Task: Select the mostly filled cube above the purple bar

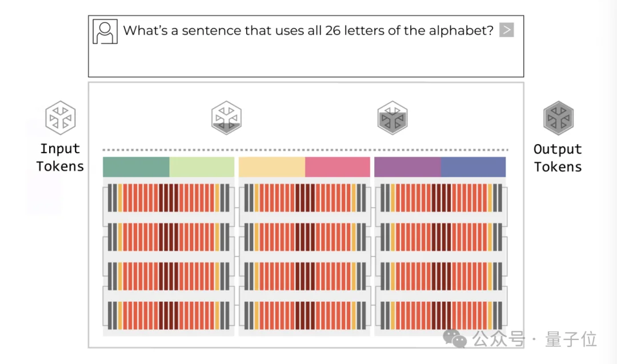Action: (x=392, y=119)
